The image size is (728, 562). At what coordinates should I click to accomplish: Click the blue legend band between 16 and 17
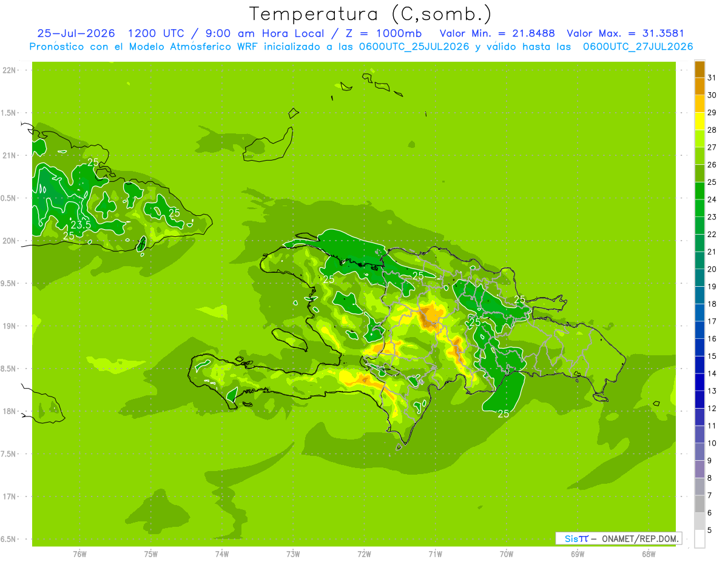point(699,329)
